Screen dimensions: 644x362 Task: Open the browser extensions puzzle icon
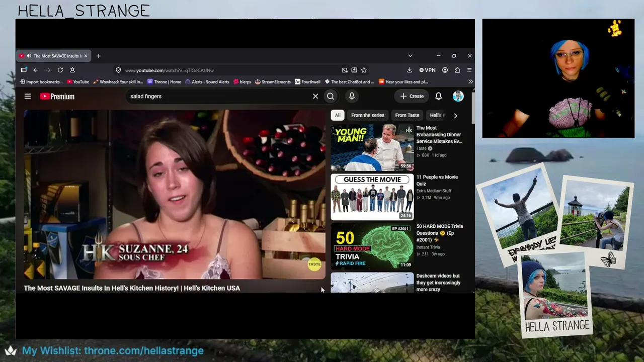457,70
